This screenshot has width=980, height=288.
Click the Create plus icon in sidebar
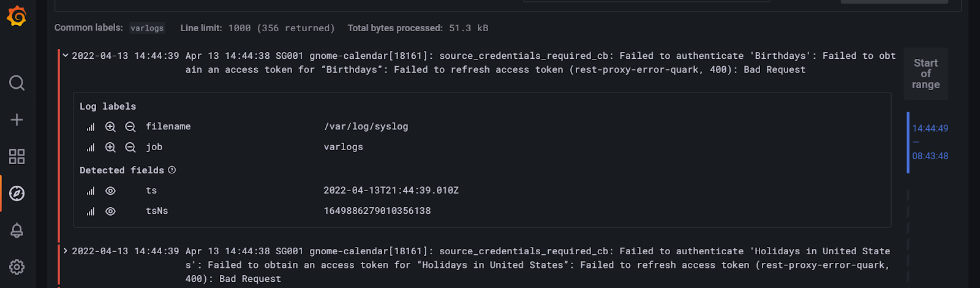point(17,120)
